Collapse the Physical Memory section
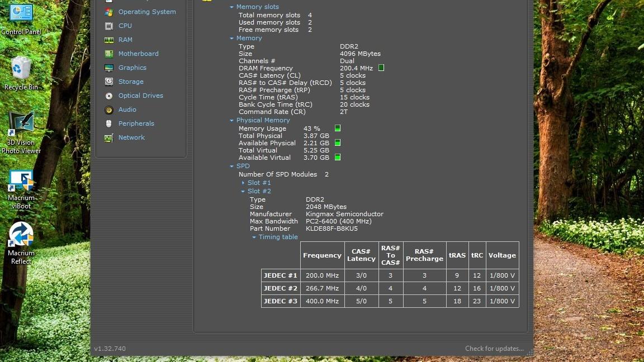Screen dimensions: 644x362 coord(231,121)
